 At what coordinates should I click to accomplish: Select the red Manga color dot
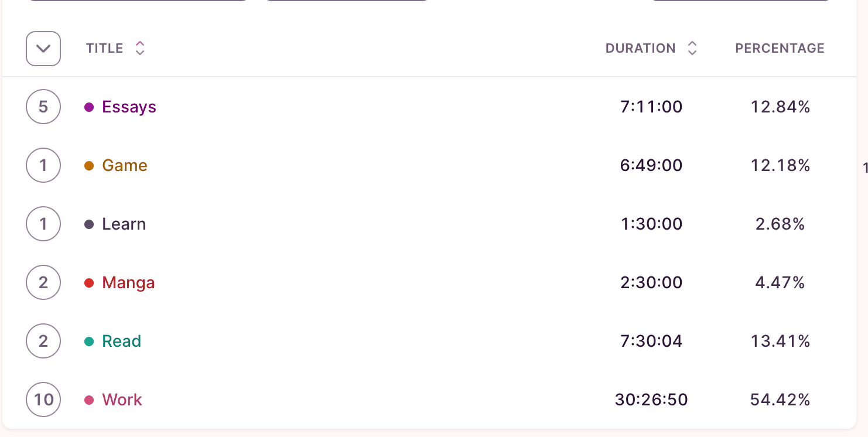click(89, 283)
